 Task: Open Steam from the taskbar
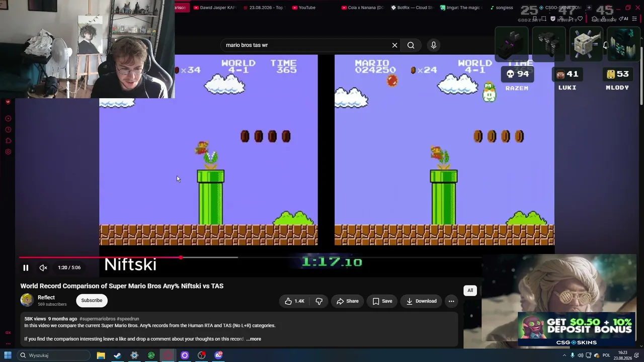click(x=117, y=355)
